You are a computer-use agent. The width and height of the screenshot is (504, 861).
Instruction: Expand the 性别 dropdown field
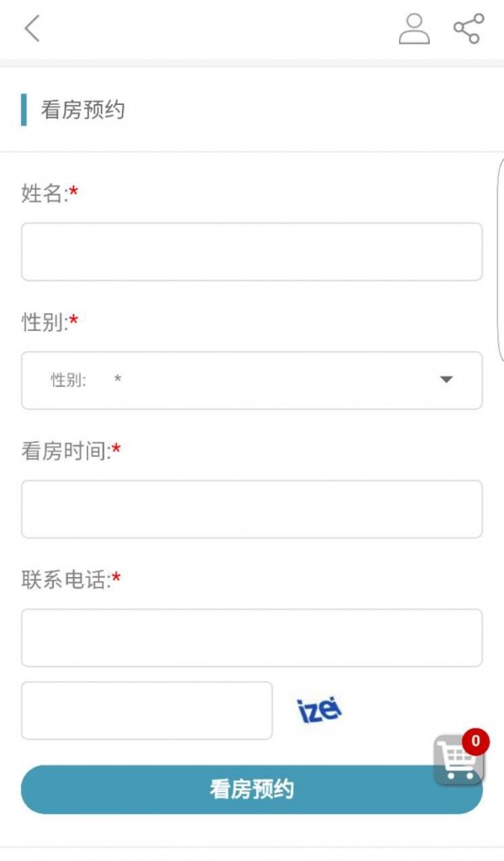click(x=251, y=381)
